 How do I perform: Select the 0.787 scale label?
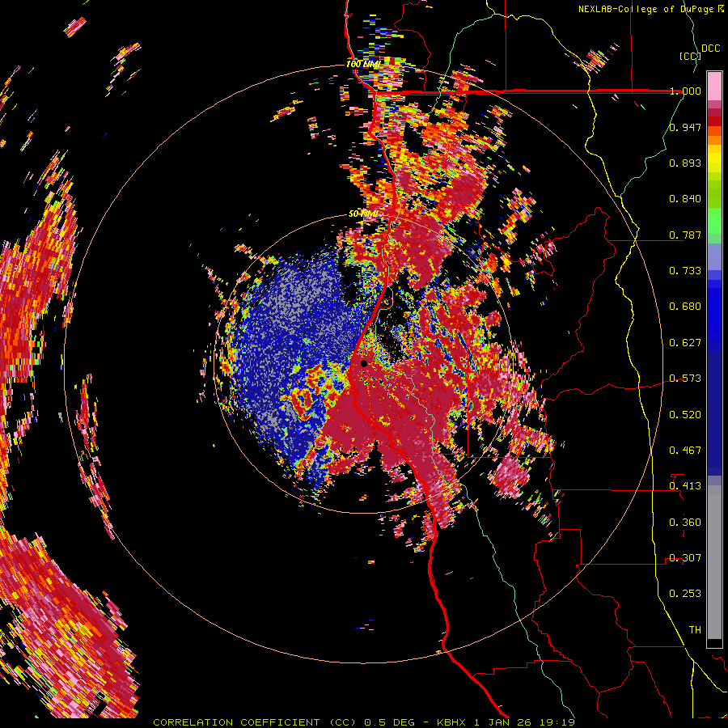click(x=685, y=235)
